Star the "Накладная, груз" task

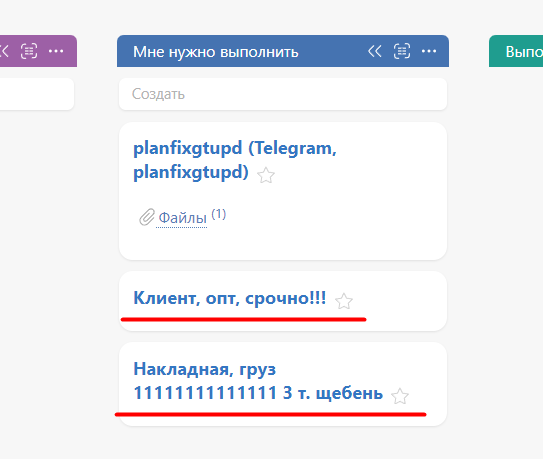(400, 396)
